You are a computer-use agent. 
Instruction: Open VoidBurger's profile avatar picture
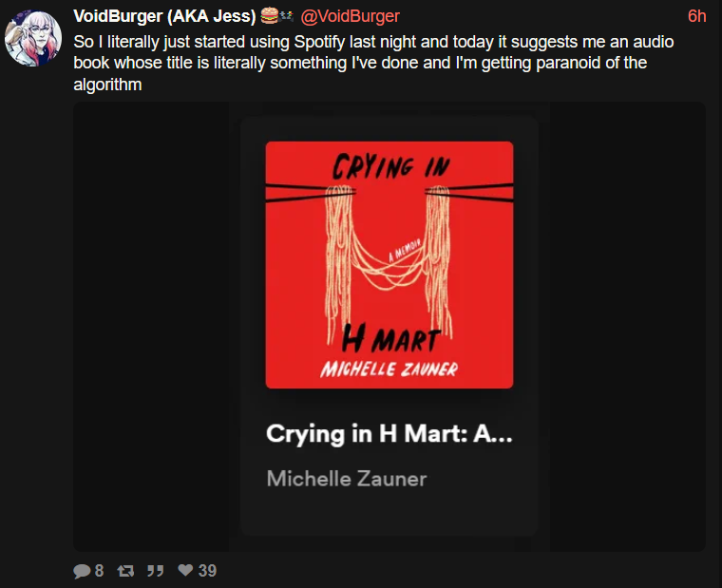tap(33, 39)
